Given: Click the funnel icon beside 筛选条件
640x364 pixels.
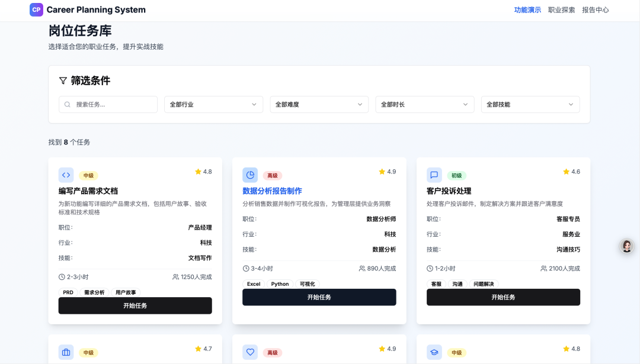Looking at the screenshot, I should click(x=63, y=80).
